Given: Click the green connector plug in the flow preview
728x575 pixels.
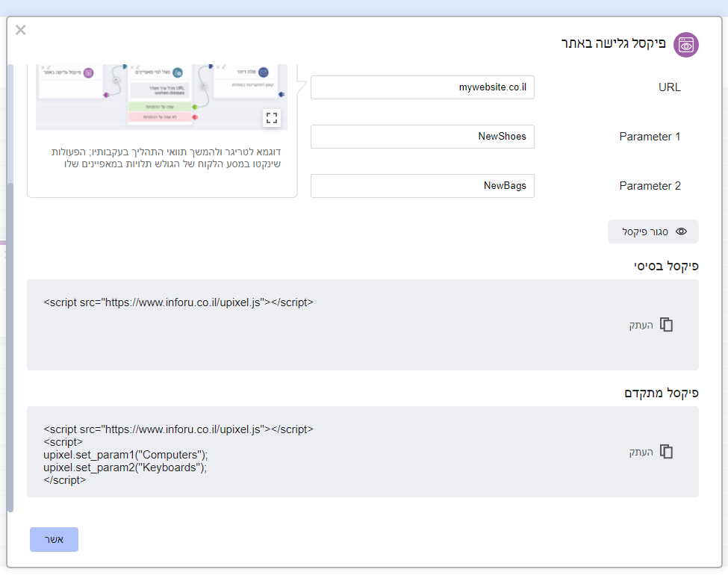Looking at the screenshot, I should (193, 107).
